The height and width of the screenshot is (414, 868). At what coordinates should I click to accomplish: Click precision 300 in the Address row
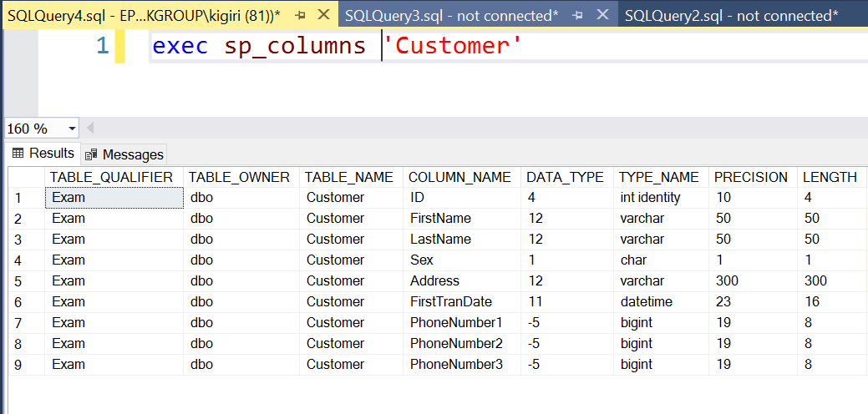pyautogui.click(x=753, y=280)
